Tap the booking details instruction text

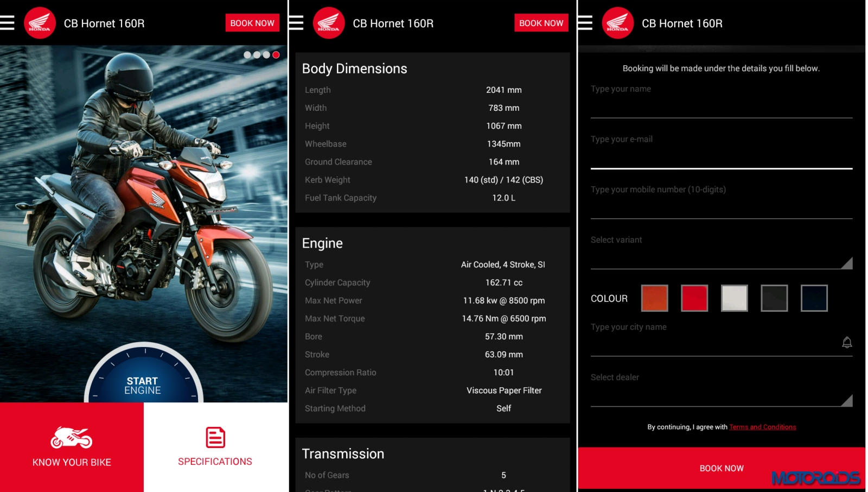721,68
